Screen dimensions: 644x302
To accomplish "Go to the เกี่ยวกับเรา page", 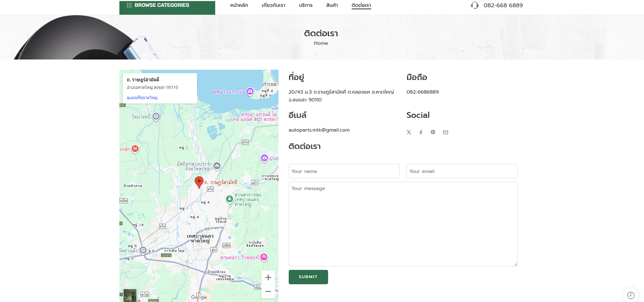I will pos(273,5).
